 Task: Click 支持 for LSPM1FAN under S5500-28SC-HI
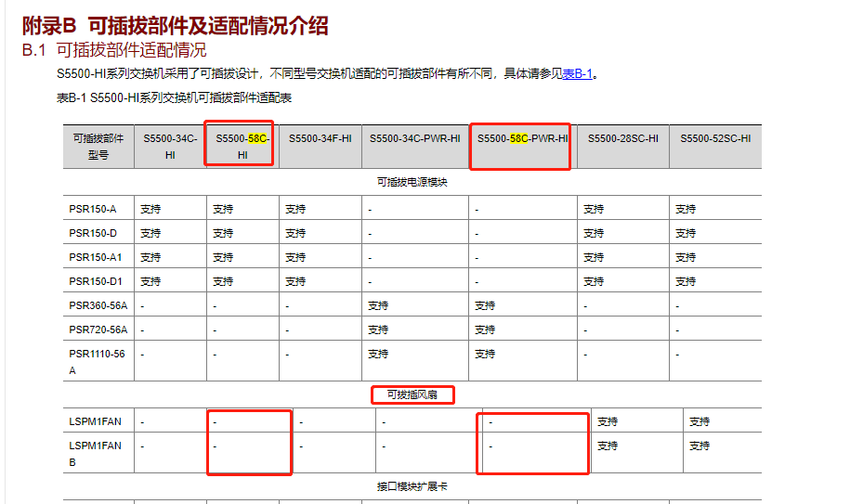pos(608,421)
